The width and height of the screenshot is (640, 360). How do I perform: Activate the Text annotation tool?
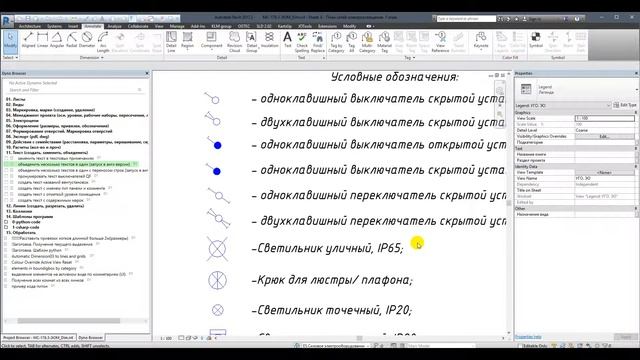tap(288, 40)
